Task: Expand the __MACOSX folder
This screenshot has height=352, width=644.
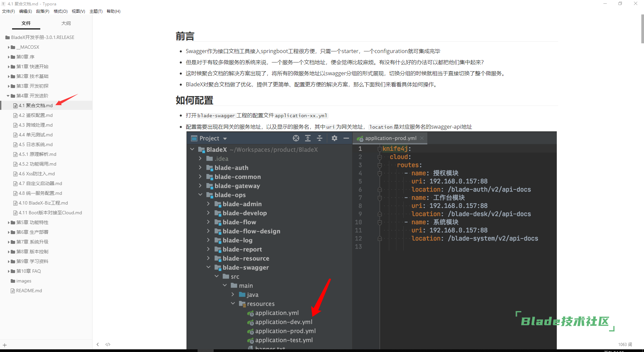Action: click(9, 47)
